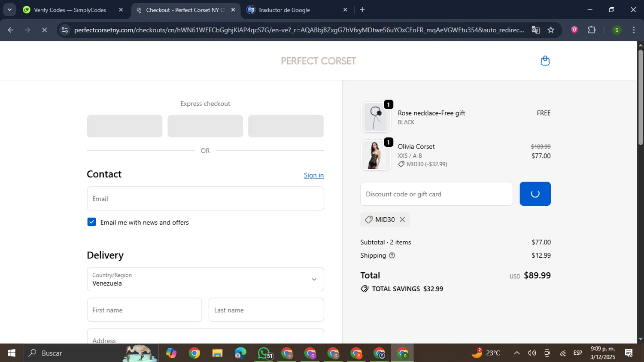This screenshot has height=362, width=644.
Task: Open Microsoft Edge from the taskbar
Action: 240,353
